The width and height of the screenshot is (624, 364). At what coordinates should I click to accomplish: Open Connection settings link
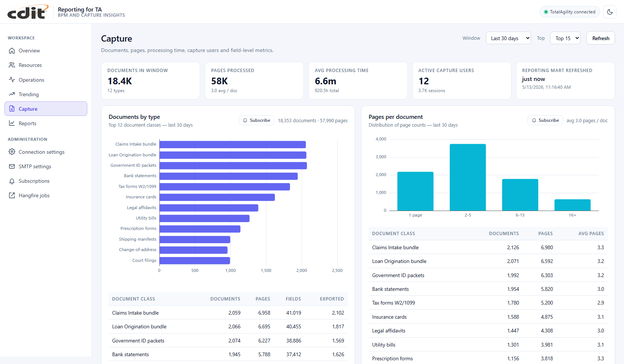point(46,152)
